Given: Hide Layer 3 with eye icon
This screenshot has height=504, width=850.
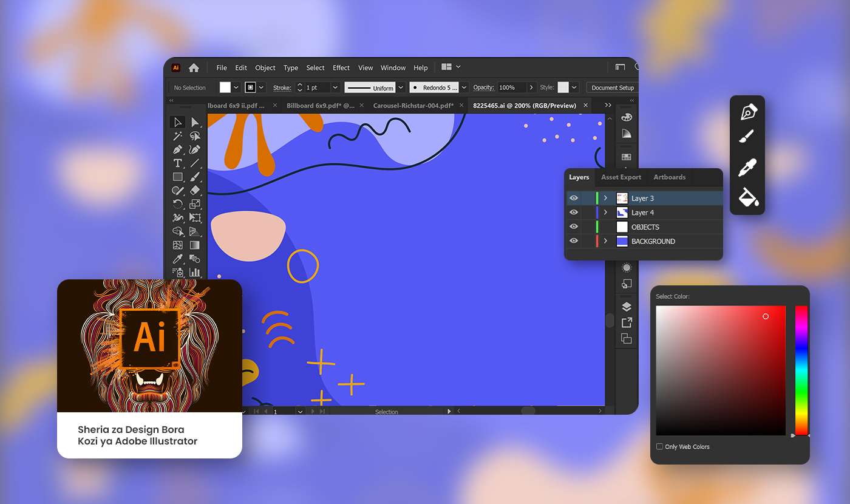Looking at the screenshot, I should pos(573,198).
